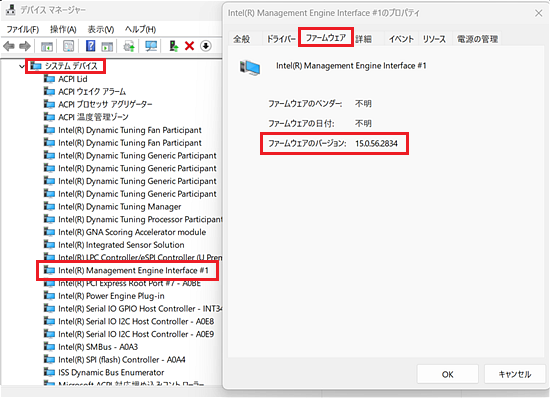Open the ヘルプ(H) menu
The height and width of the screenshot is (398, 550).
click(x=140, y=29)
